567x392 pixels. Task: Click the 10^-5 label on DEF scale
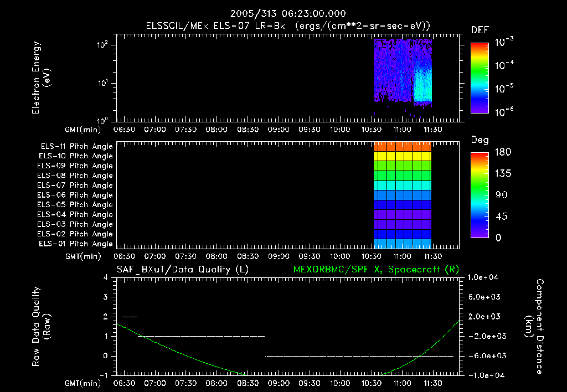pyautogui.click(x=504, y=88)
